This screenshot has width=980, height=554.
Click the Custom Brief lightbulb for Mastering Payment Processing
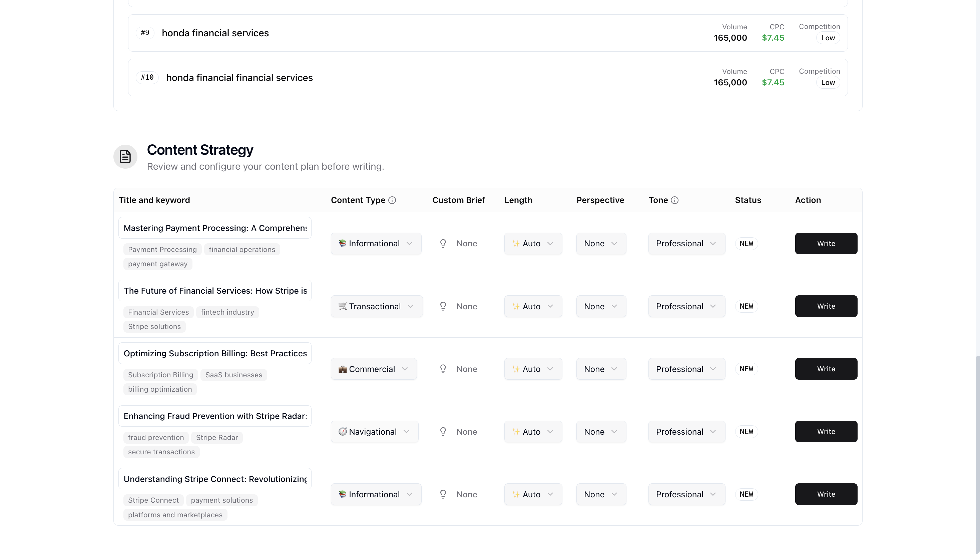coord(443,243)
